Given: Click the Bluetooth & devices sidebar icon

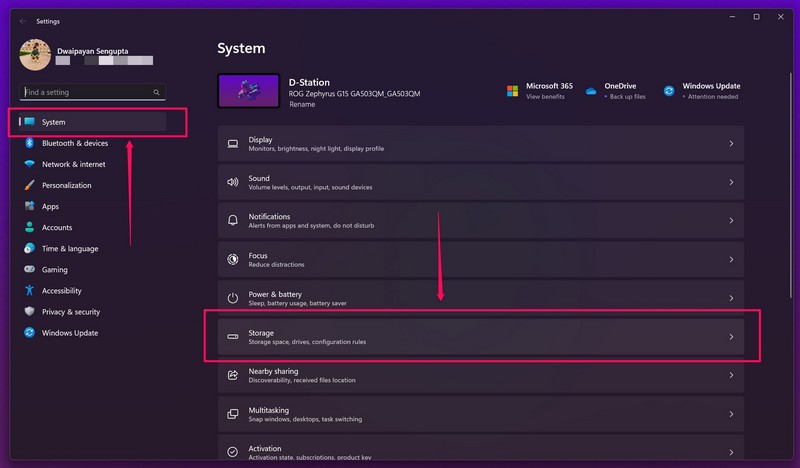Looking at the screenshot, I should [x=30, y=143].
